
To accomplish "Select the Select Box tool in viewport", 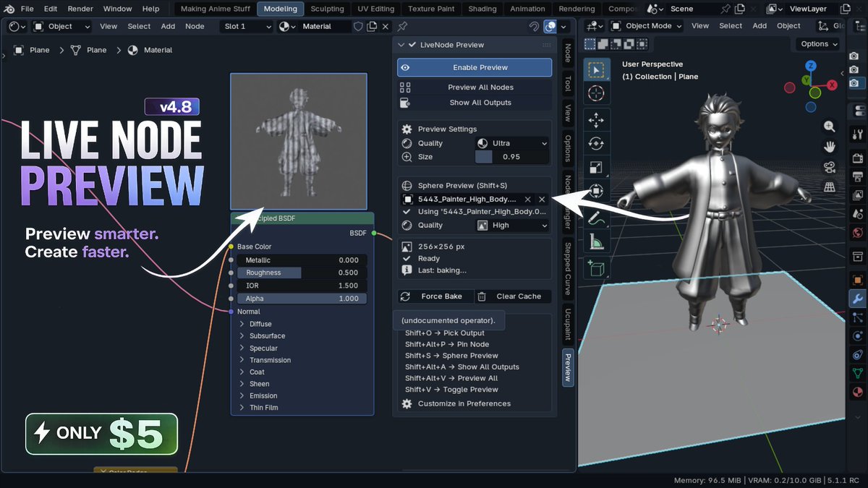I will (596, 70).
